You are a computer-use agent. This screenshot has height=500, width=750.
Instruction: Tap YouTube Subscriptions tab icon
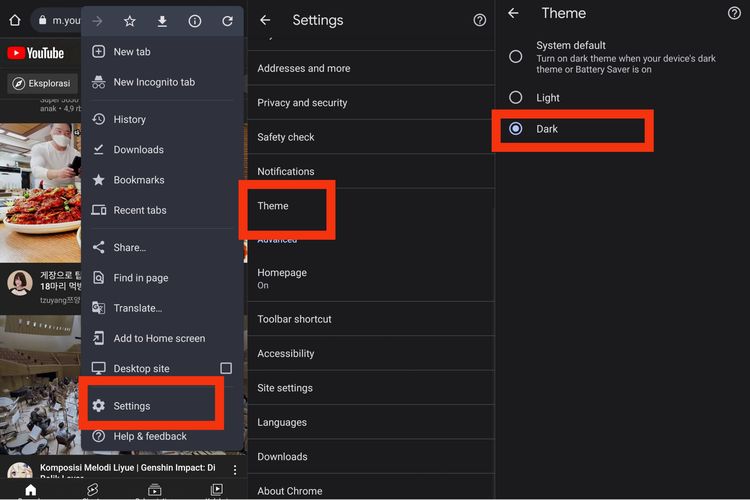coord(154,489)
